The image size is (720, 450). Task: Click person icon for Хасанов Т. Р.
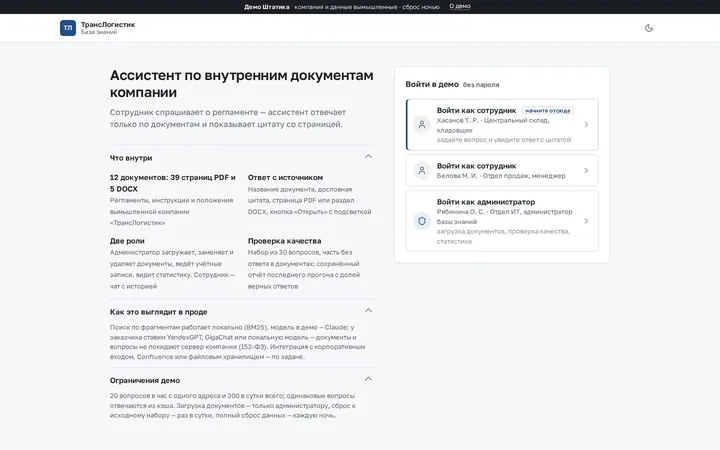(422, 124)
